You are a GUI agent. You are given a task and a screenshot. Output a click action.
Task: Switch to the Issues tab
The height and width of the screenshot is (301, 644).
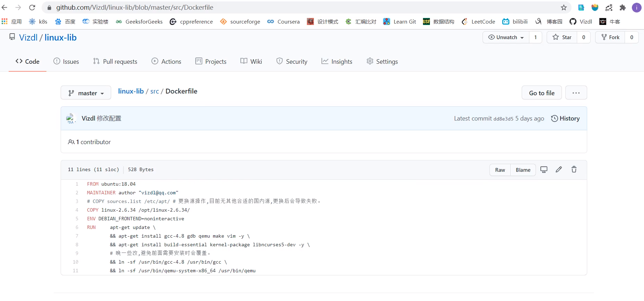(x=66, y=62)
